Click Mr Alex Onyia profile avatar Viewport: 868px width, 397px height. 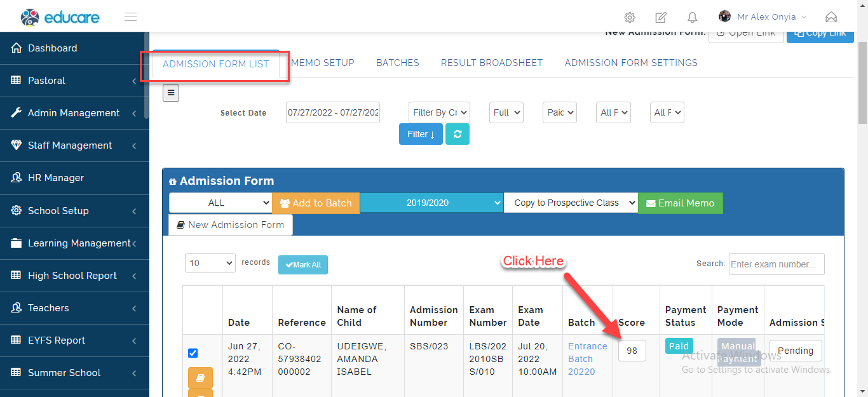724,17
